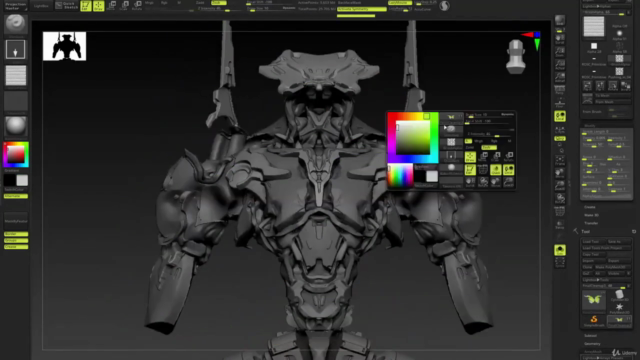
Task: Adjust the Draw Size slider in top toolbar
Action: (269, 9)
